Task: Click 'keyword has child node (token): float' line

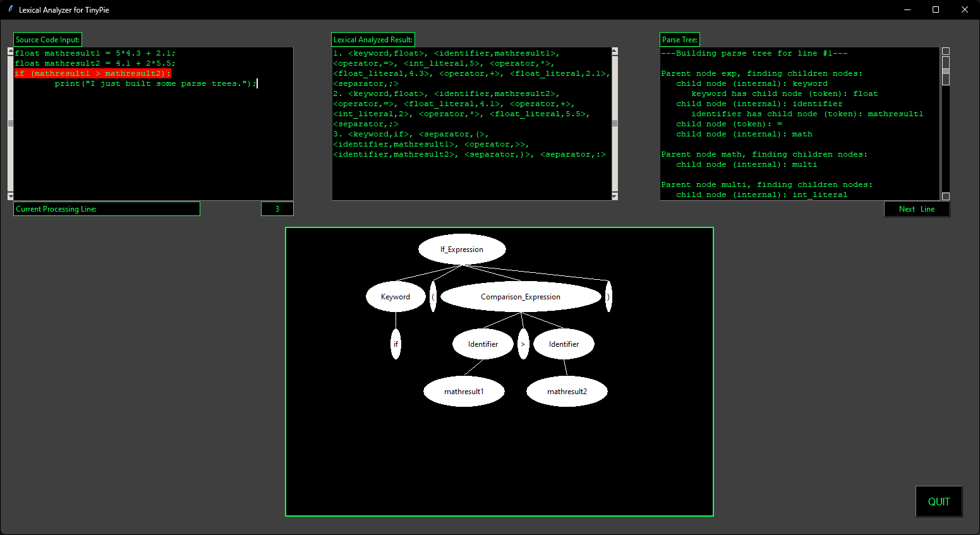Action: point(785,93)
